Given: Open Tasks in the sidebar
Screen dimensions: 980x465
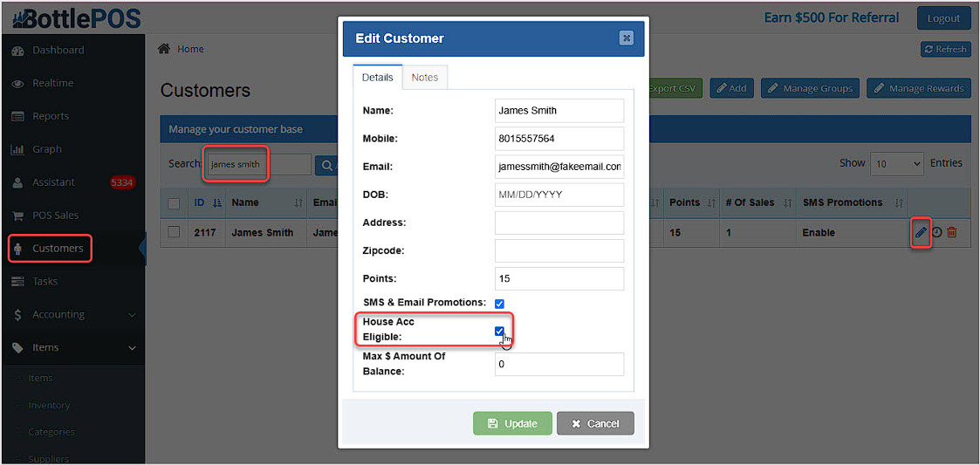Looking at the screenshot, I should click(x=45, y=282).
